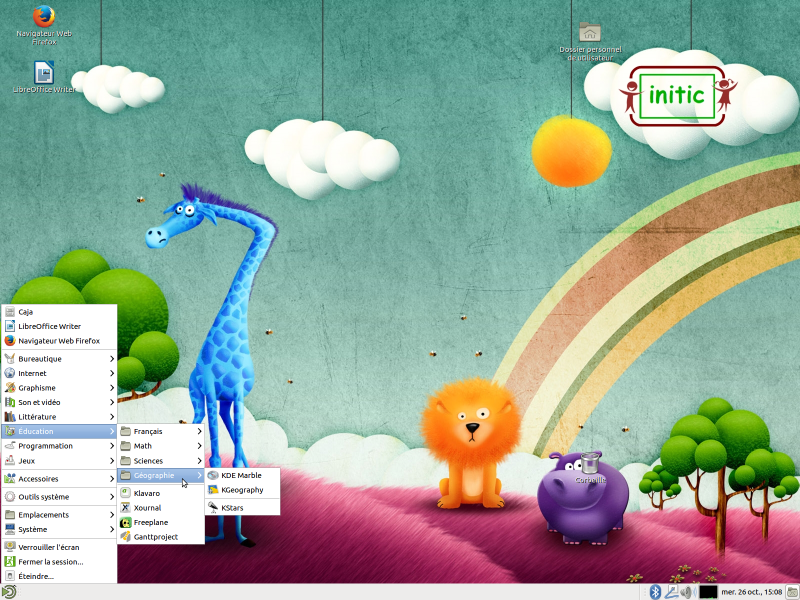
Task: Launch Klavaro typing tutor
Action: (161, 493)
